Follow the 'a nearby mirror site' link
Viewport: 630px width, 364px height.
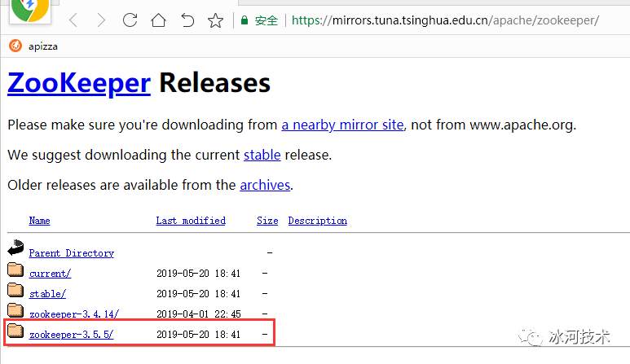coord(342,125)
